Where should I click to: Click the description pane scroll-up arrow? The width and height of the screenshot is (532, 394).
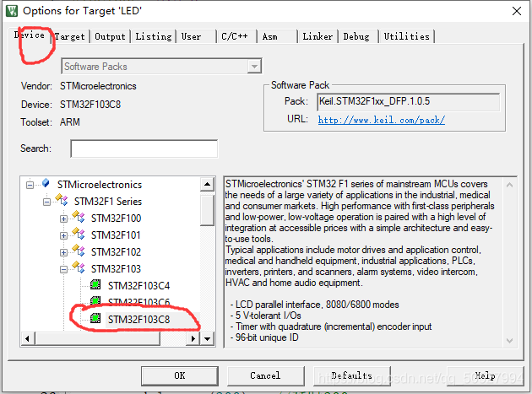coord(509,185)
